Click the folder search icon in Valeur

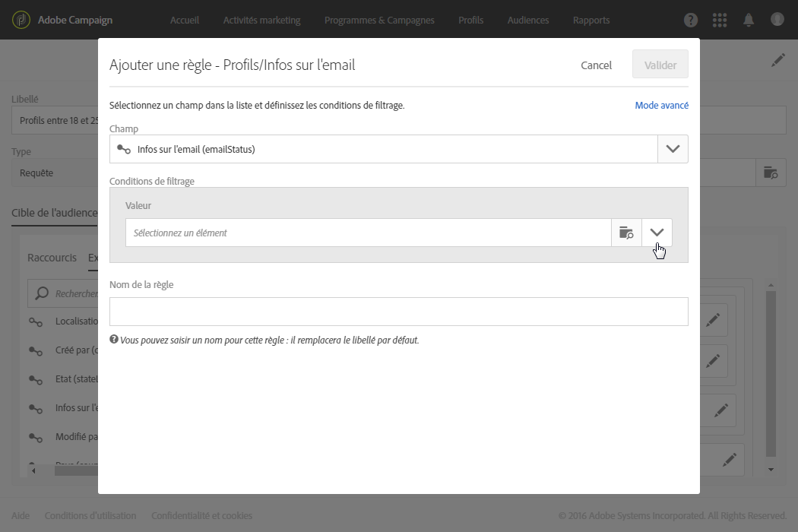(626, 233)
